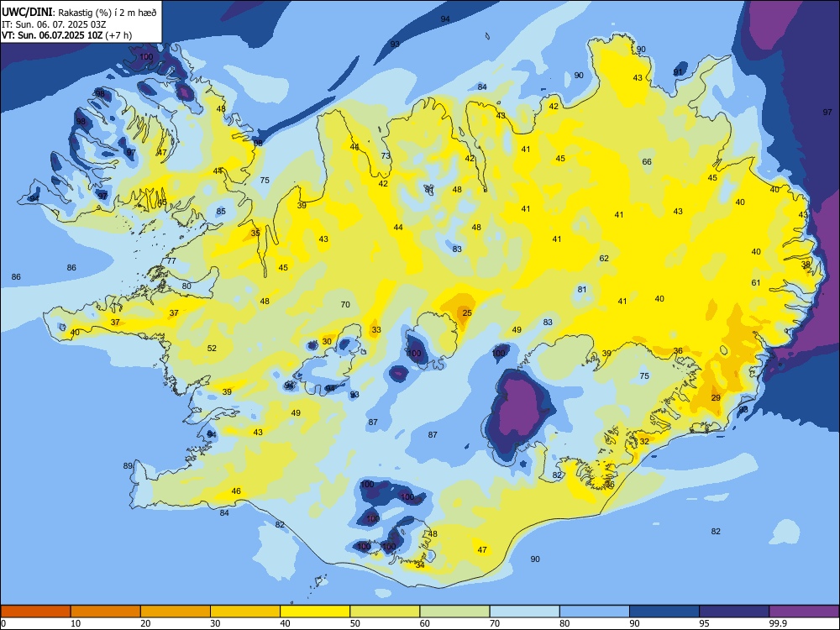
Task: Click the '29' humidity value in southeast
Action: pyautogui.click(x=716, y=397)
